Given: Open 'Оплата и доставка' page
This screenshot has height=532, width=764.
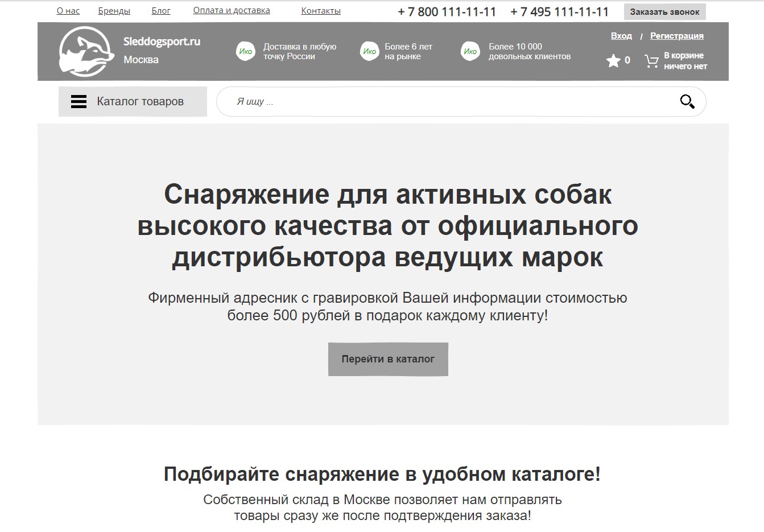Looking at the screenshot, I should click(232, 10).
